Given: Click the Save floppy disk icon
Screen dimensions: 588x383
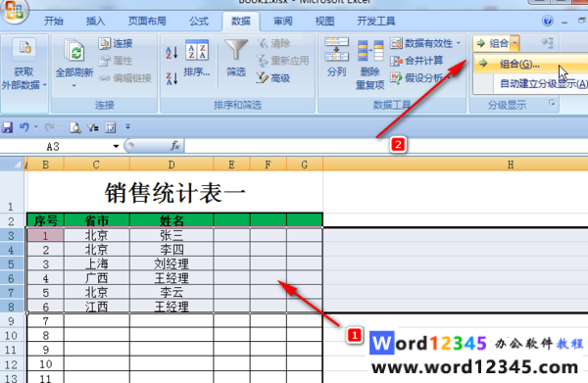Looking at the screenshot, I should pos(7,127).
